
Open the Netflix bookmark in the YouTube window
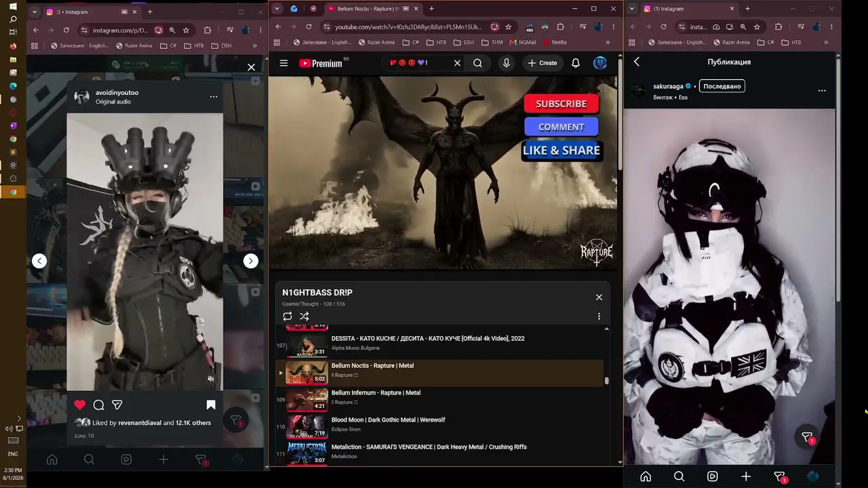tap(555, 42)
